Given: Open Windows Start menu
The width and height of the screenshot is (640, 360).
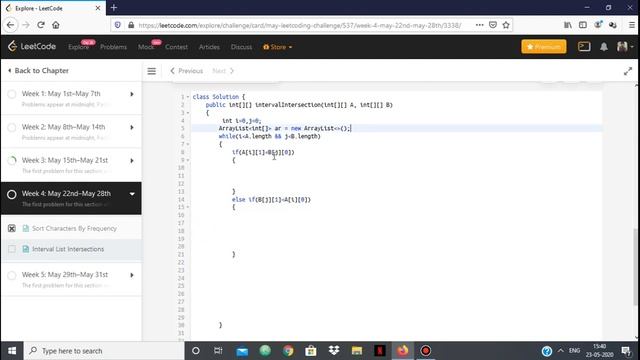Looking at the screenshot, I should (12, 351).
